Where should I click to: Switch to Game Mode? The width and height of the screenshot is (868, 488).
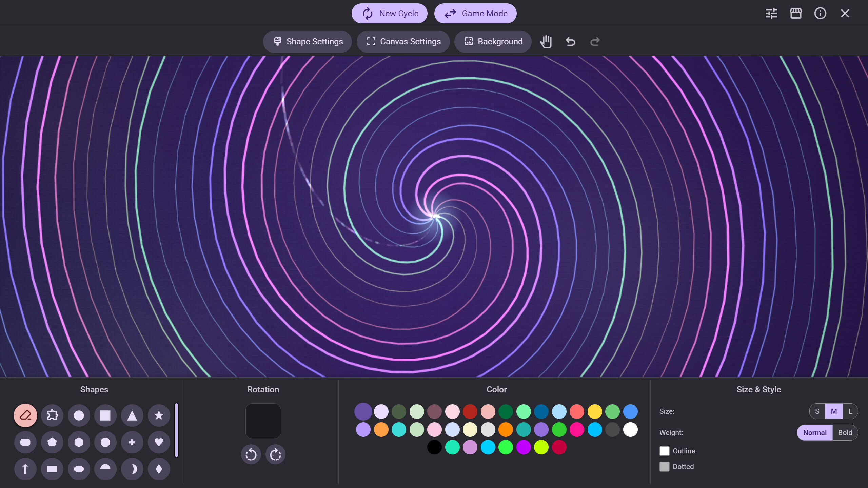pos(475,13)
